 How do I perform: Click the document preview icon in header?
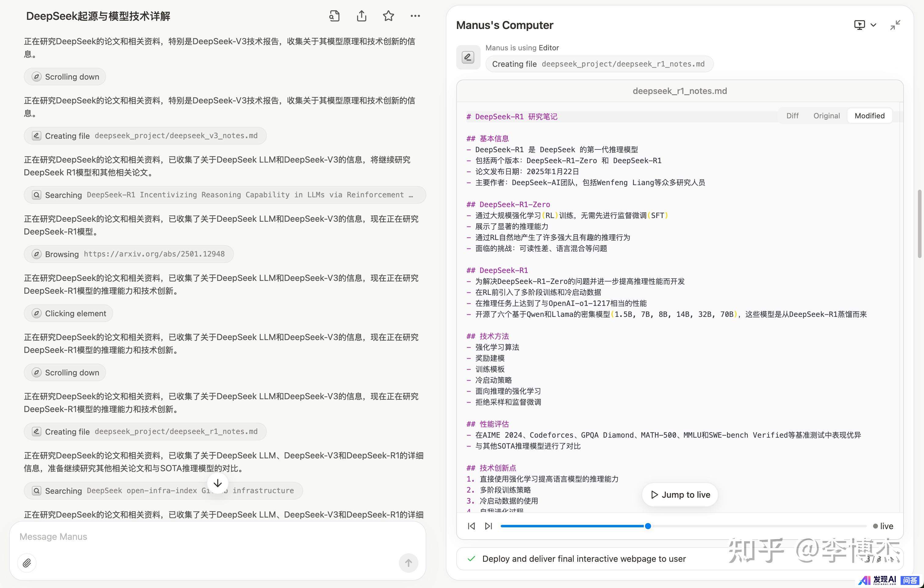[x=334, y=16]
